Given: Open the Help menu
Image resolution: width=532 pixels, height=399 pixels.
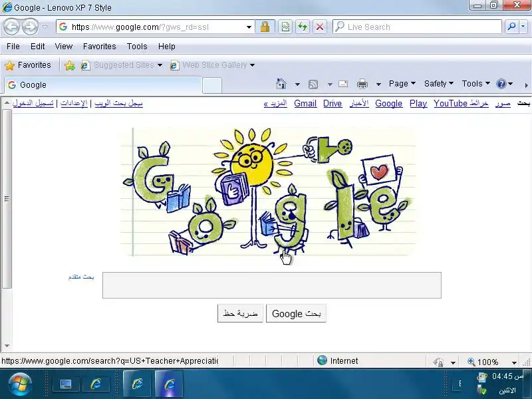Looking at the screenshot, I should (x=167, y=47).
